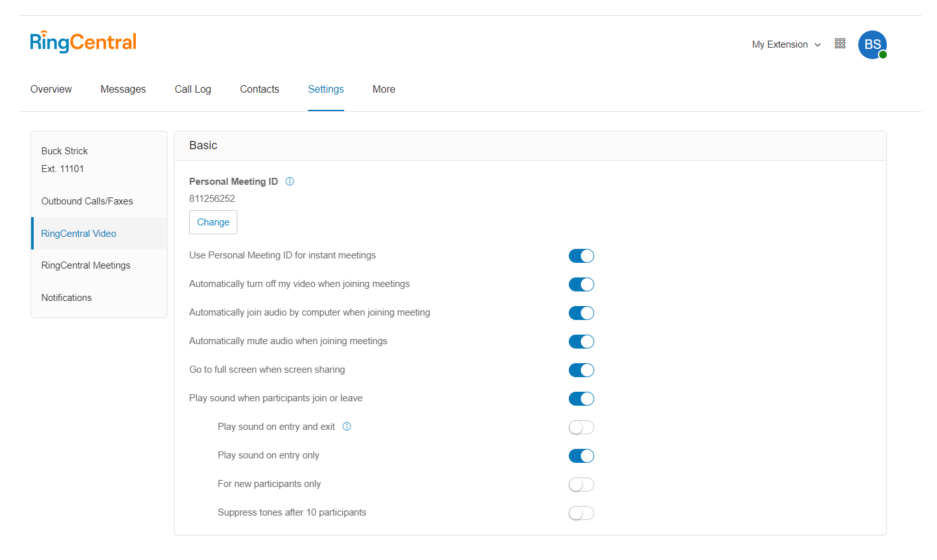Toggle Use Personal Meeting ID for instant meetings
This screenshot has height=560, width=937.
581,256
